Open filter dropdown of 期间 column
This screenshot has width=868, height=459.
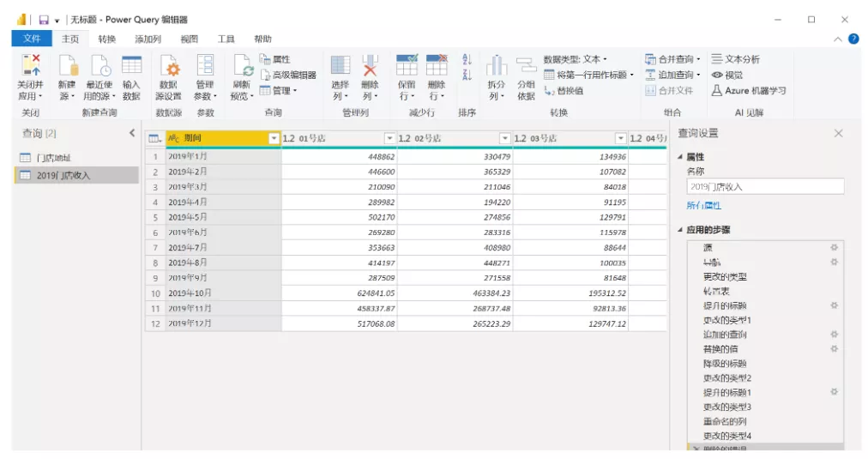point(274,138)
